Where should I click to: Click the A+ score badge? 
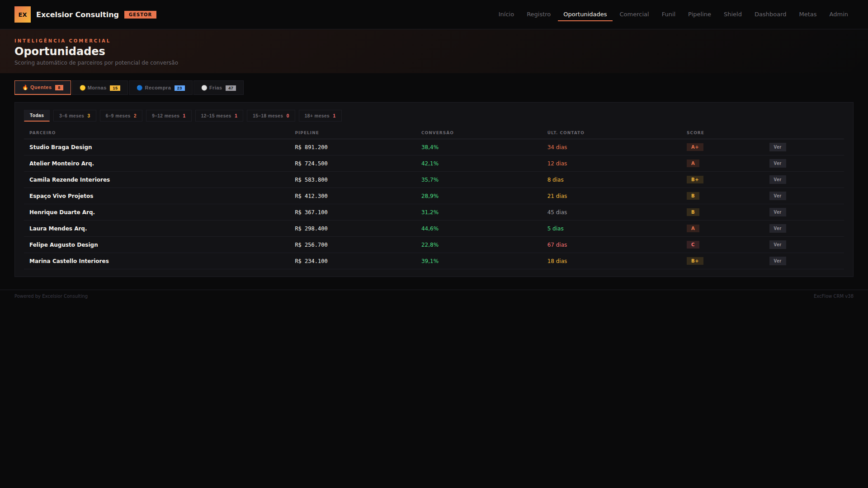point(694,147)
